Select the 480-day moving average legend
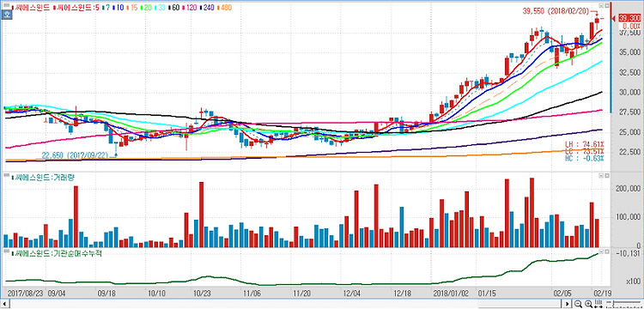 (x=225, y=8)
